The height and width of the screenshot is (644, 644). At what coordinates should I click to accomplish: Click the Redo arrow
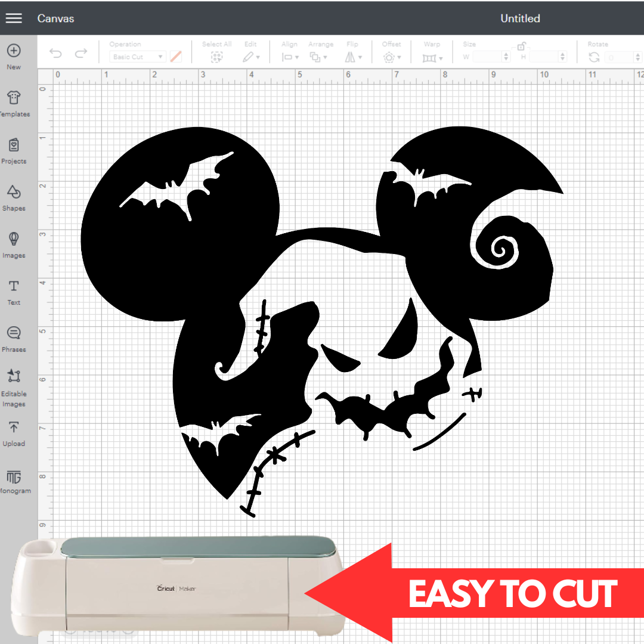(81, 54)
